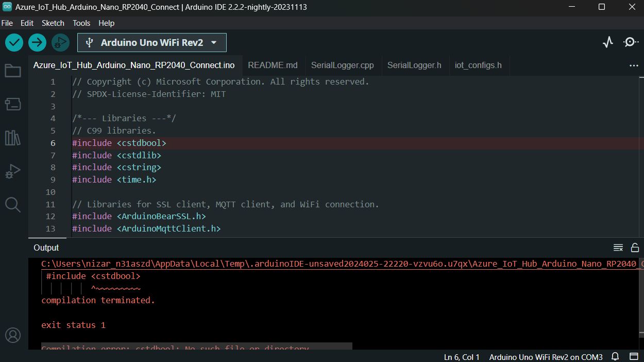
Task: Click the Arduino IDE logo in title bar
Action: click(x=7, y=7)
